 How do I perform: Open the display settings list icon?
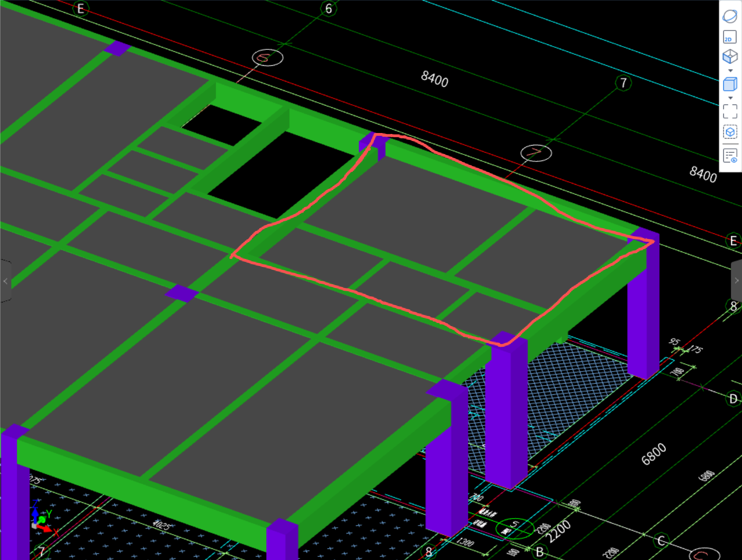[730, 155]
